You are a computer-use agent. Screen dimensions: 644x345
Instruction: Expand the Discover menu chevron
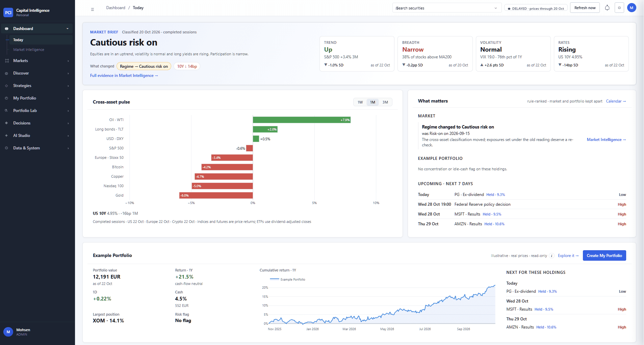pyautogui.click(x=68, y=74)
